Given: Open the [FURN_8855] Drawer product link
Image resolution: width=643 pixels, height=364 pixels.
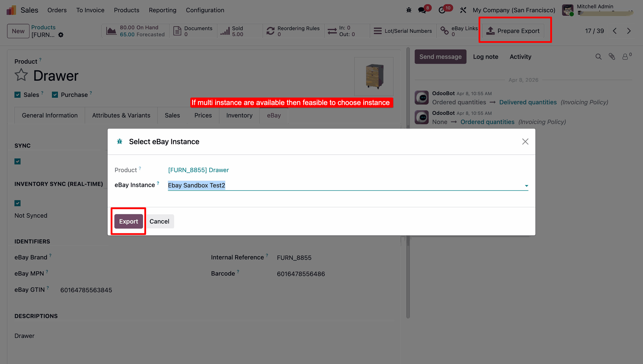Looking at the screenshot, I should click(x=198, y=170).
